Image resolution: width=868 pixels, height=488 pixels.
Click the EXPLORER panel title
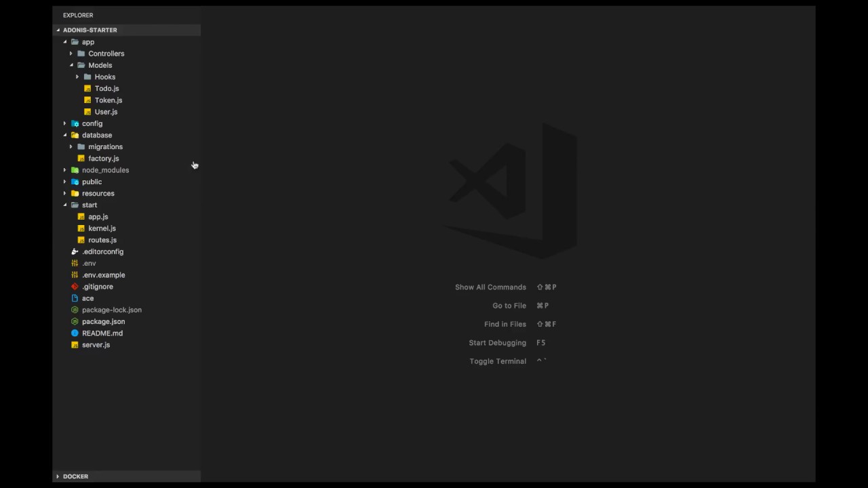click(x=78, y=15)
